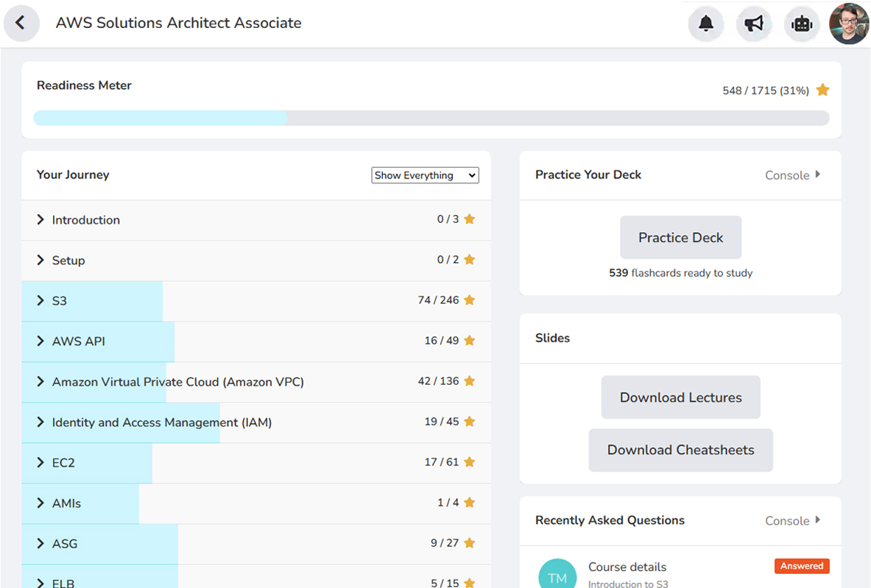Click the megaphone announcements icon

coord(753,24)
